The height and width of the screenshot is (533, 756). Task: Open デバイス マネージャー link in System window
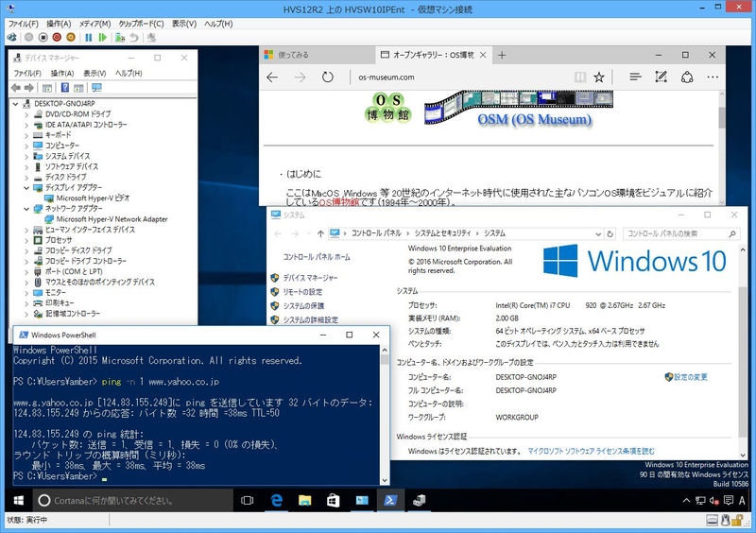coord(310,278)
